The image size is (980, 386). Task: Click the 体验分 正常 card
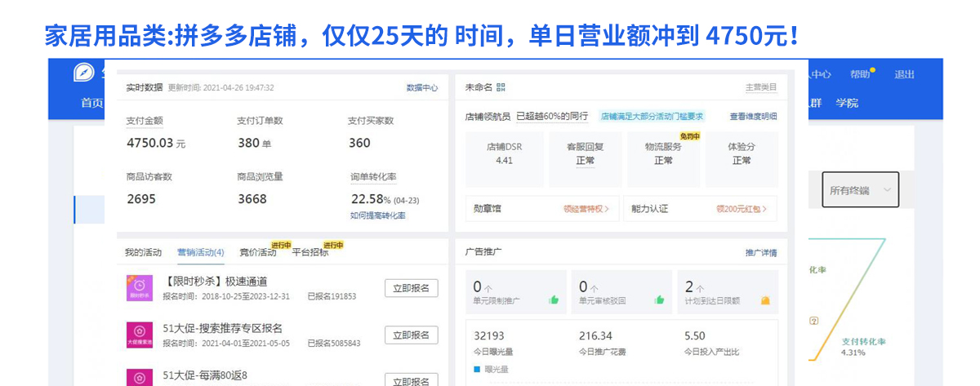[x=742, y=159]
